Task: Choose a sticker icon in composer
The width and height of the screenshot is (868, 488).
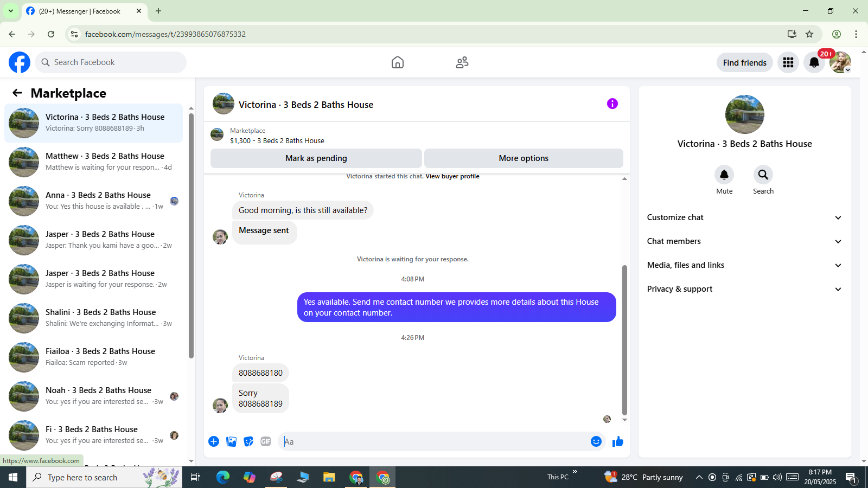Action: [248, 441]
